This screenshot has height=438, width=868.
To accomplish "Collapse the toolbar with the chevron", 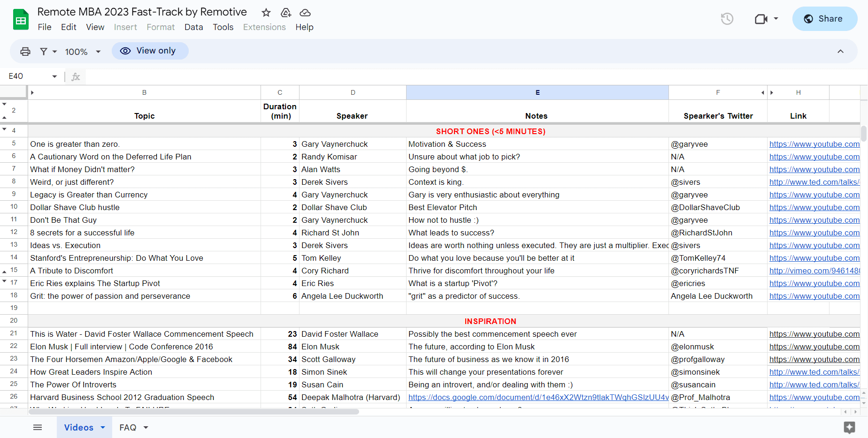I will point(840,51).
